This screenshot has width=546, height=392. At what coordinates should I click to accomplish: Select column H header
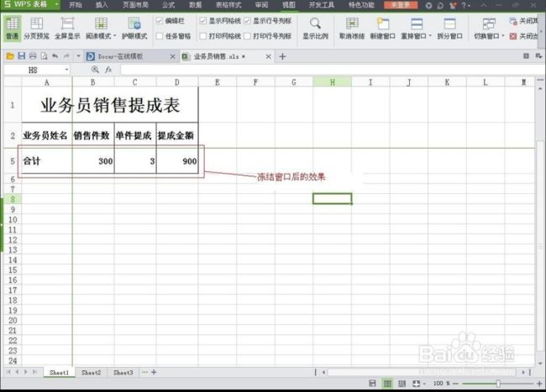(332, 82)
